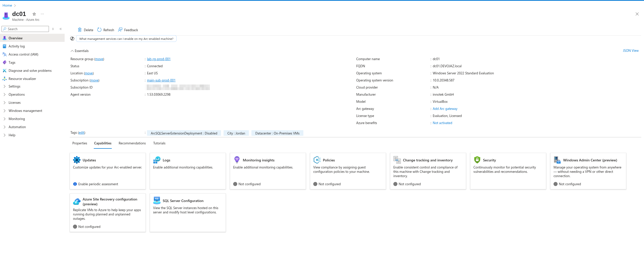Click the SQL Server Configuration title text
This screenshot has height=269, width=644.
(x=183, y=201)
